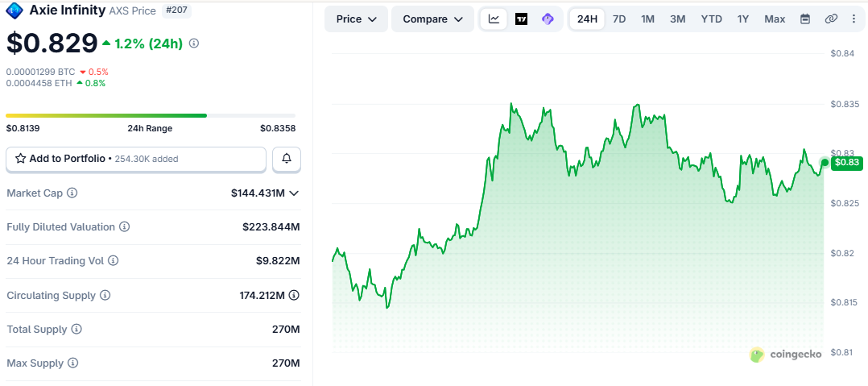The width and height of the screenshot is (868, 386).
Task: Open Total Supply info icon
Action: [x=76, y=330]
